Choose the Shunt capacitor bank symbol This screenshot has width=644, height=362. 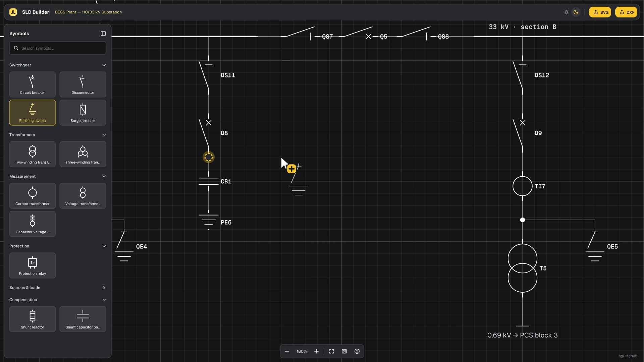[x=83, y=319]
